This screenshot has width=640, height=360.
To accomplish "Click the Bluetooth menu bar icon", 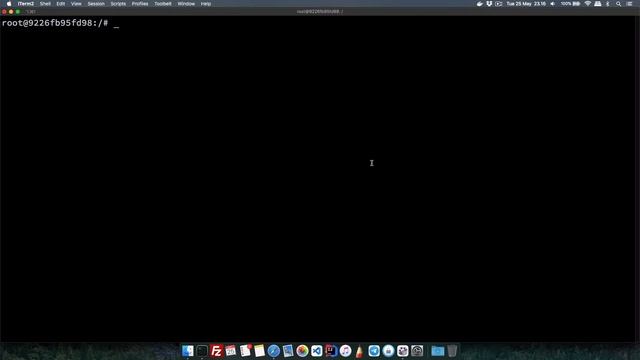I will [607, 4].
